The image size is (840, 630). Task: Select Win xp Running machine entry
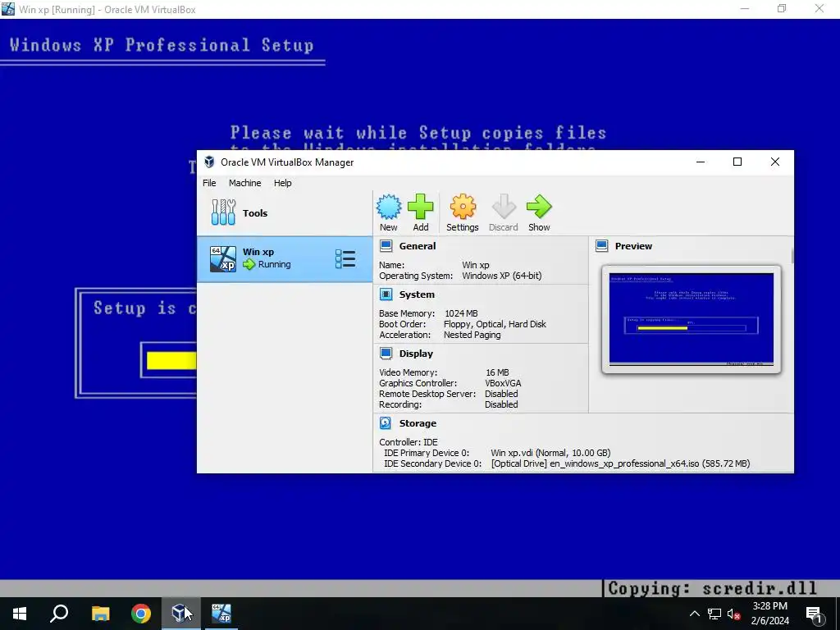pyautogui.click(x=285, y=258)
